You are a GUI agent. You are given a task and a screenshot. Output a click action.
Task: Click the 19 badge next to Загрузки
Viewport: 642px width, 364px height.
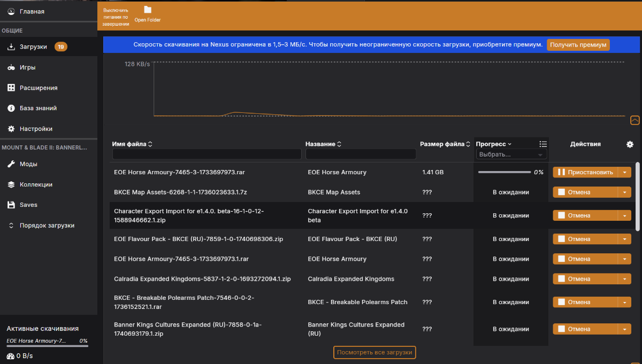[x=61, y=47]
